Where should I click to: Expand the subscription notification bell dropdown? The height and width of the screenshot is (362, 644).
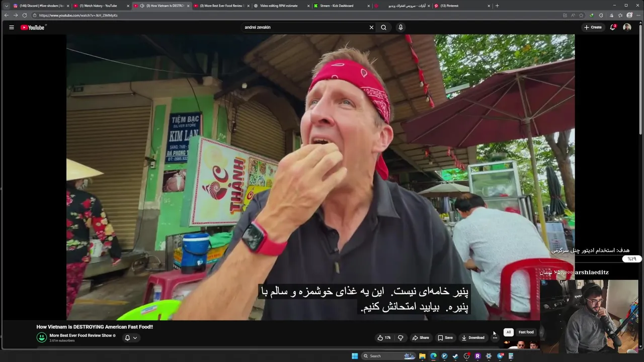(x=131, y=338)
